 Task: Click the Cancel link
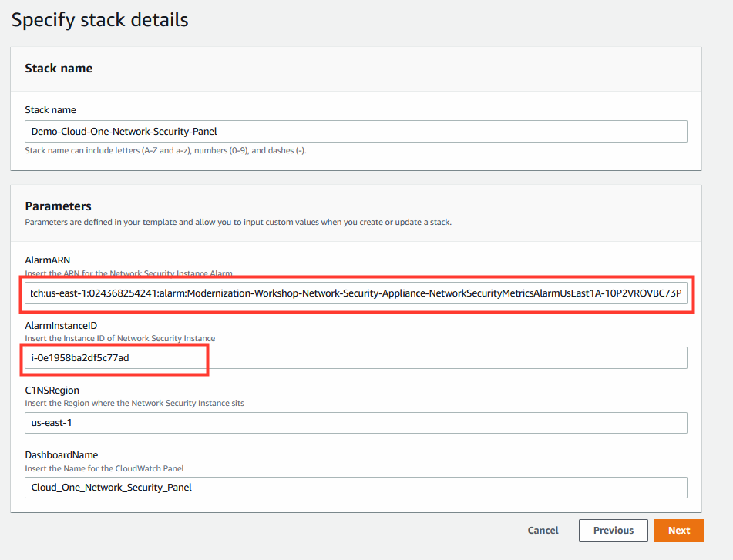pyautogui.click(x=543, y=531)
